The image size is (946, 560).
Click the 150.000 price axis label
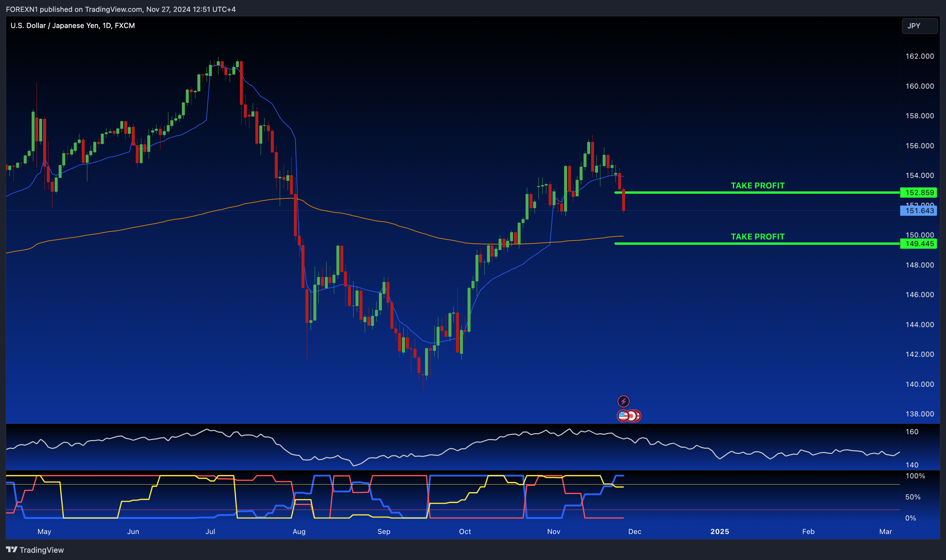coord(920,235)
